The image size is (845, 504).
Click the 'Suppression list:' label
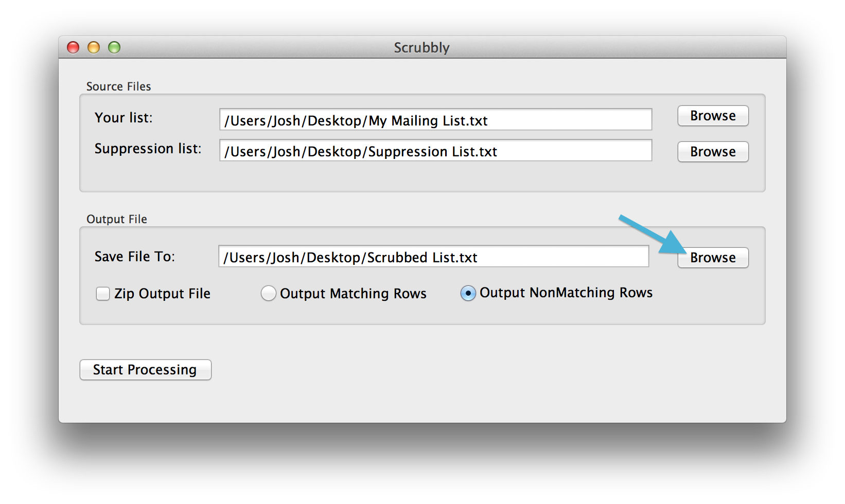tap(148, 149)
